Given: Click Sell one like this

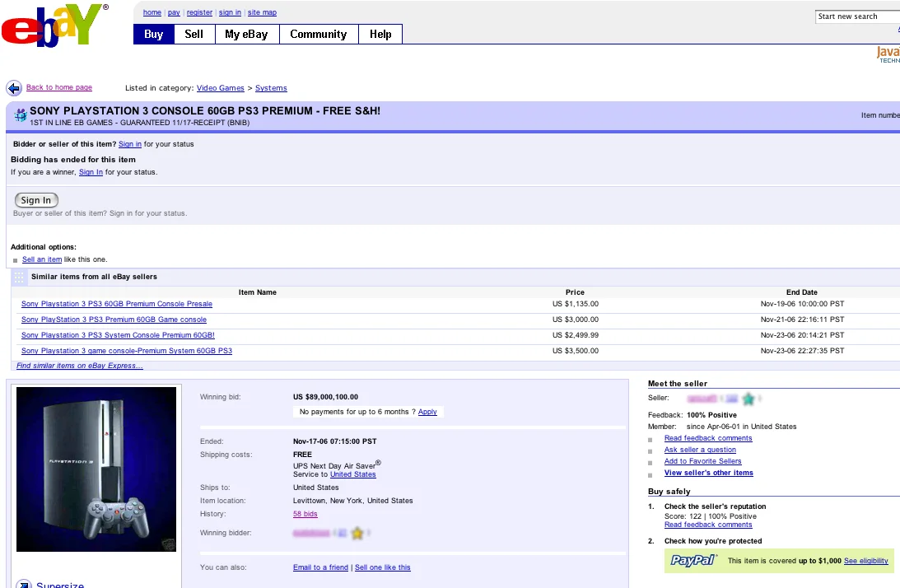Looking at the screenshot, I should [383, 567].
